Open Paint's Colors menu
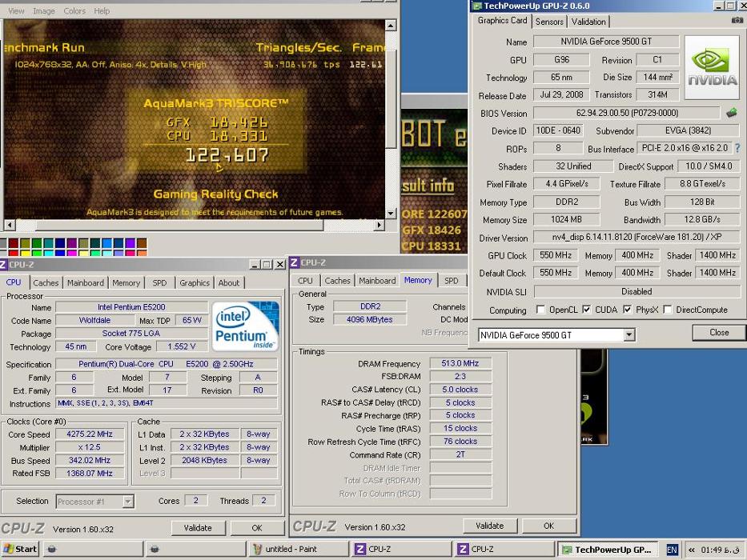 (x=74, y=10)
